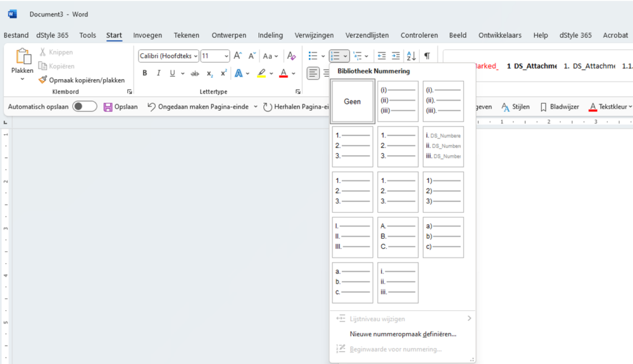This screenshot has width=633, height=364.
Task: Toggle Automatisch opslaan switch
Action: pos(85,106)
